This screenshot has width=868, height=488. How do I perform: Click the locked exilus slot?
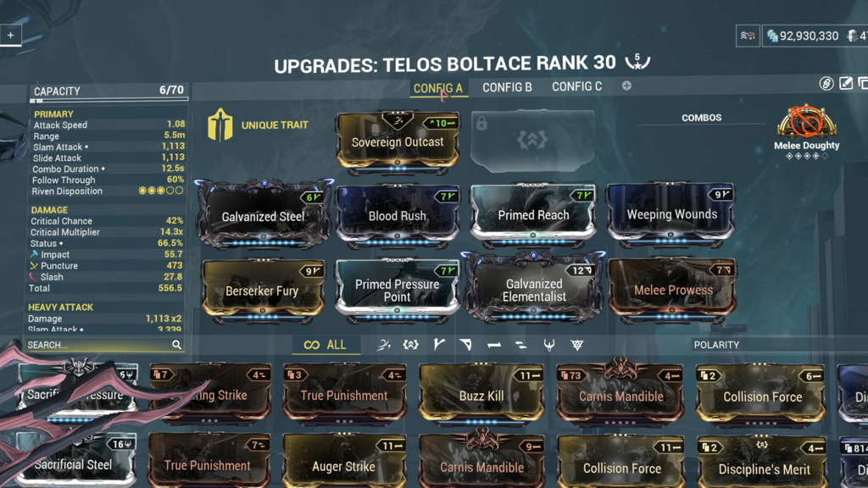pos(532,140)
